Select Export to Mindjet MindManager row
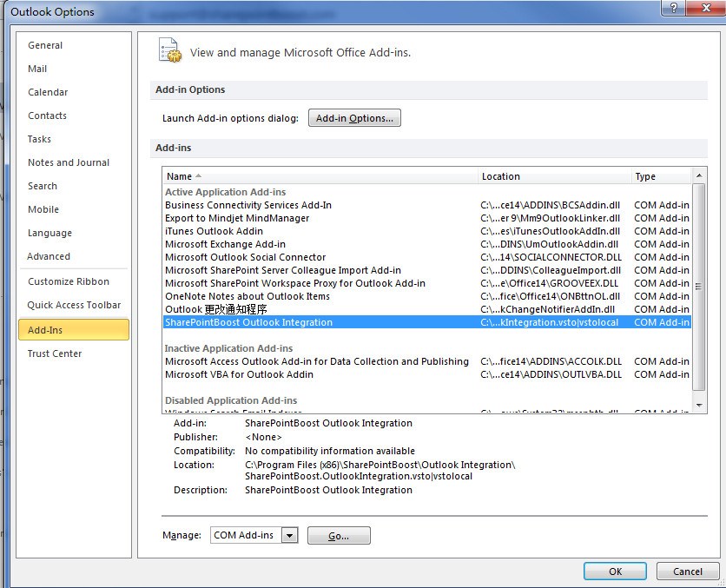Viewport: 726px width, 588px height. 427,218
